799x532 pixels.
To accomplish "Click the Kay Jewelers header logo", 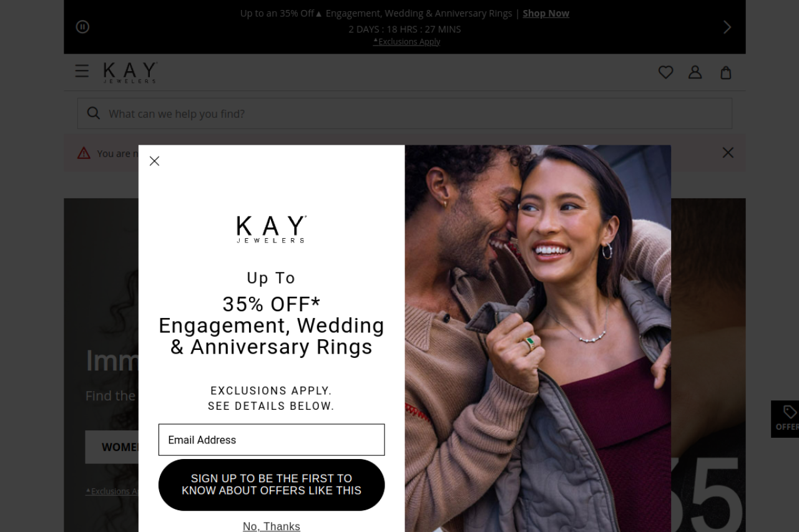I will coord(130,72).
